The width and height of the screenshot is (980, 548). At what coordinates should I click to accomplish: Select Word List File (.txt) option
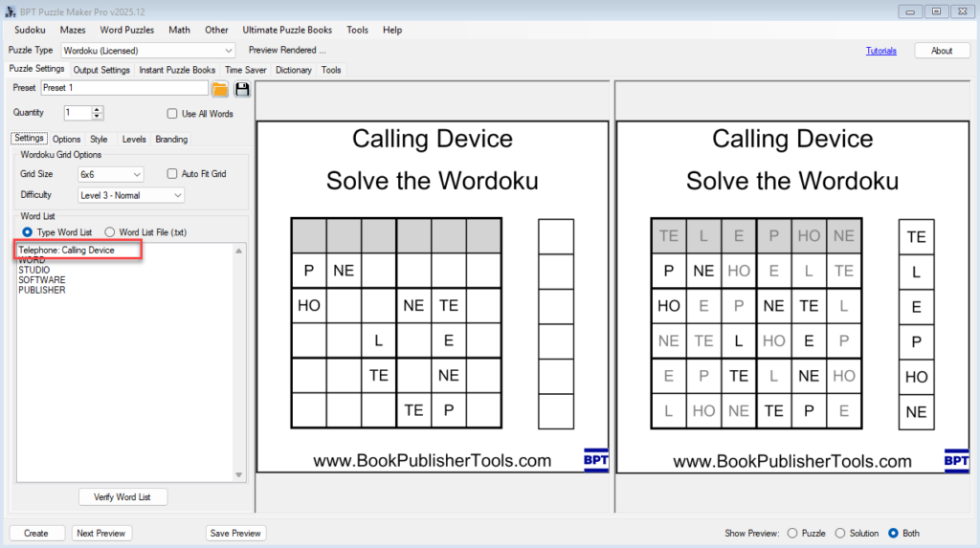point(110,231)
